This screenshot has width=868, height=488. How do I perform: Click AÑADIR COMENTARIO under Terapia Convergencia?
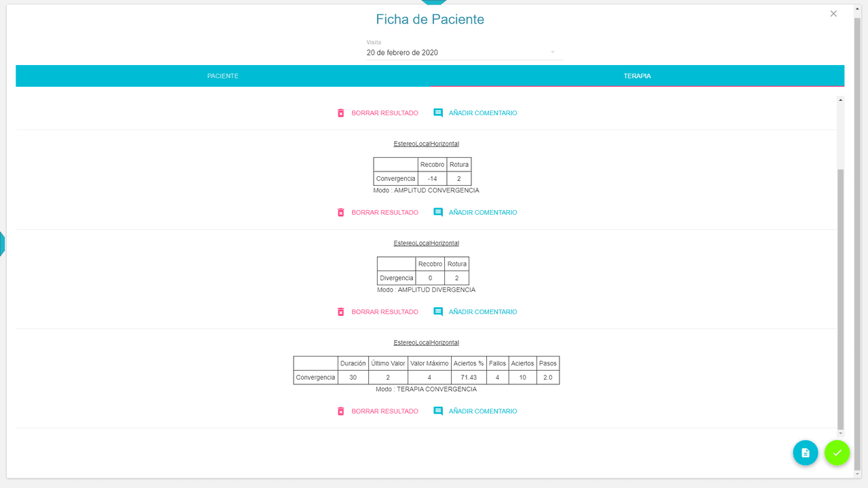point(483,411)
